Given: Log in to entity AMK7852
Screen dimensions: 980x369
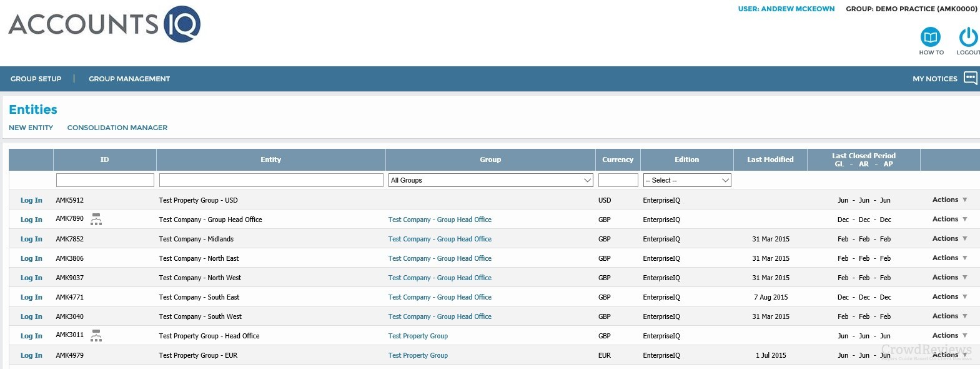Looking at the screenshot, I should coord(31,239).
